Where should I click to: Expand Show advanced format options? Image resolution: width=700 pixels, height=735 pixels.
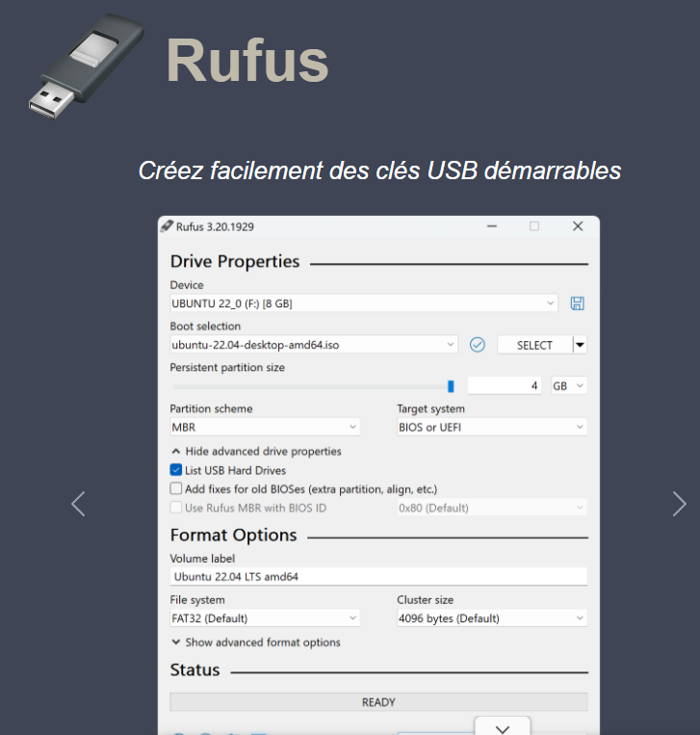pos(256,643)
